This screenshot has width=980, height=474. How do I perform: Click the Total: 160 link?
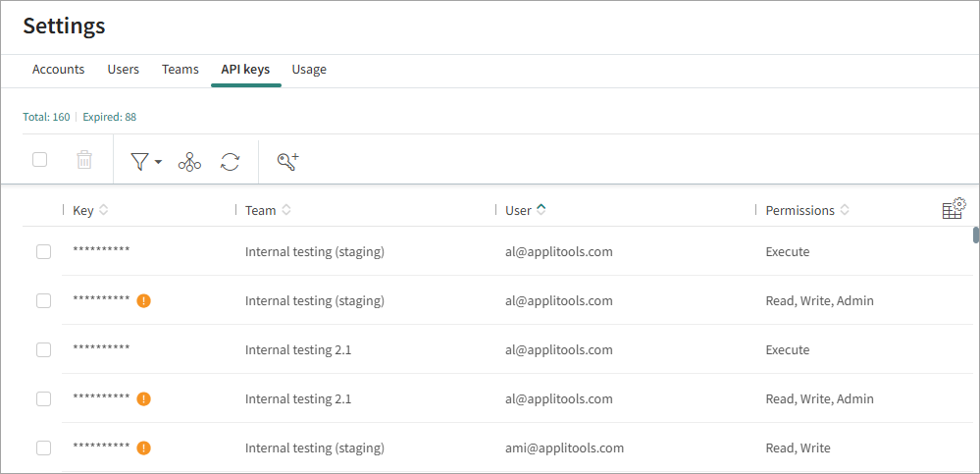tap(46, 117)
